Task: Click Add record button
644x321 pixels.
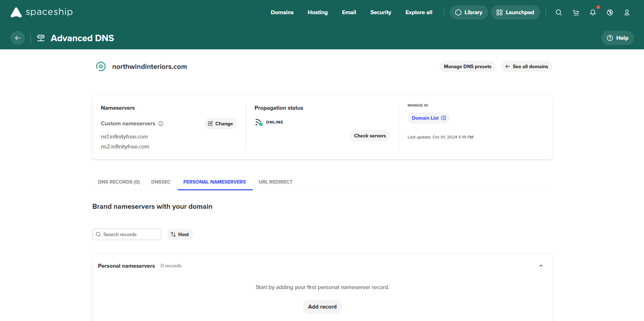Action: [x=322, y=307]
